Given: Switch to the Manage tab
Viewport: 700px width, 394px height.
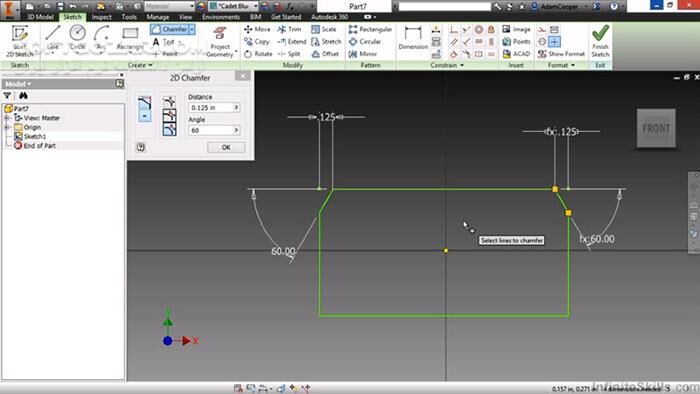Looking at the screenshot, I should [158, 17].
